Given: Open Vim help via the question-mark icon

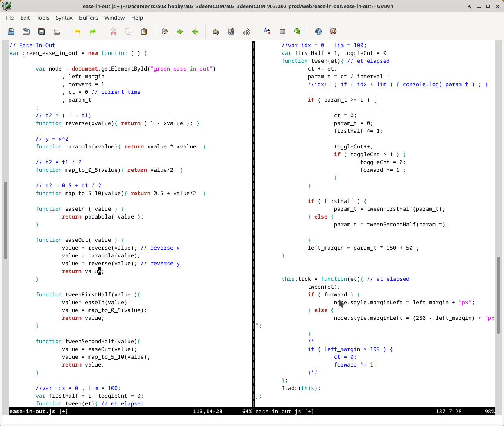Looking at the screenshot, I should [x=318, y=32].
